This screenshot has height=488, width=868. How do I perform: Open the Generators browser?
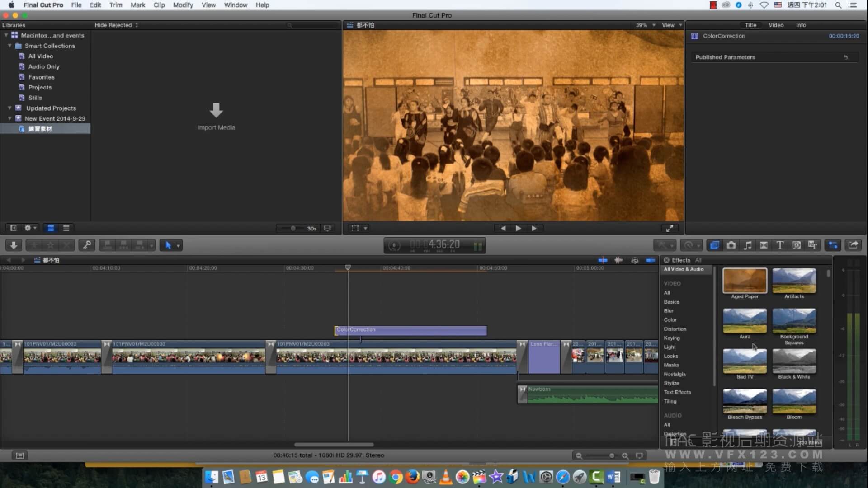[796, 245]
